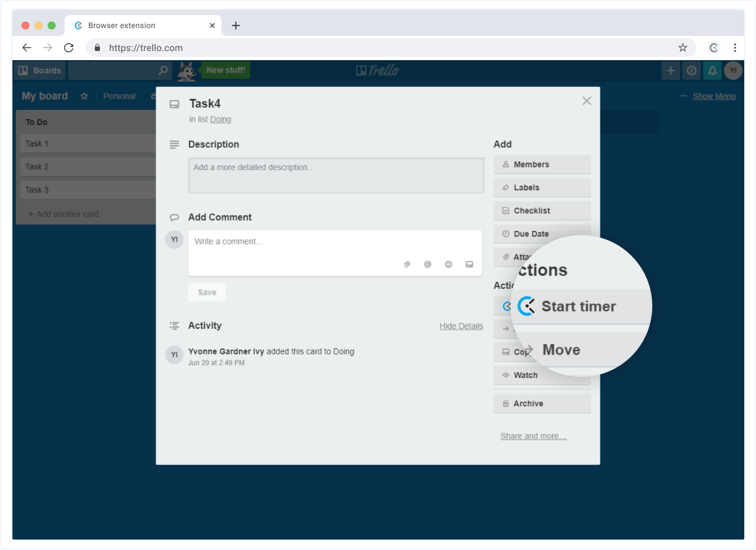Set a Due Date for the card

click(542, 234)
